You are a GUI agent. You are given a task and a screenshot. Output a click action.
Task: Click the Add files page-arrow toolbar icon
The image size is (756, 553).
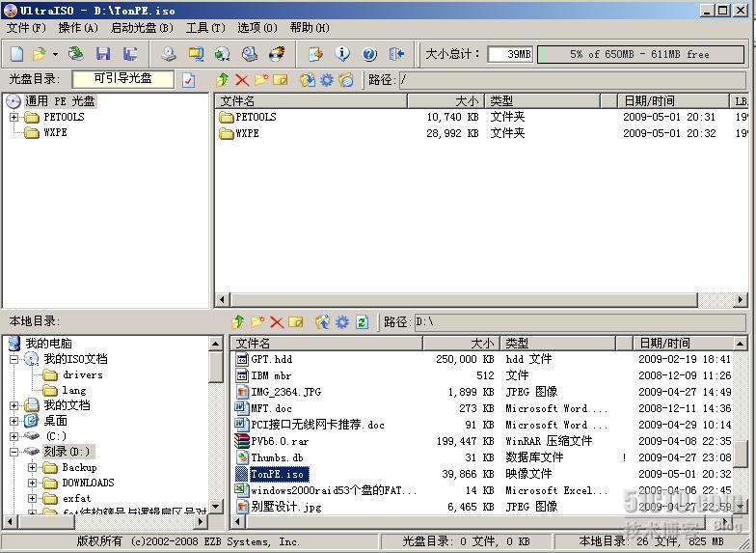coord(316,54)
